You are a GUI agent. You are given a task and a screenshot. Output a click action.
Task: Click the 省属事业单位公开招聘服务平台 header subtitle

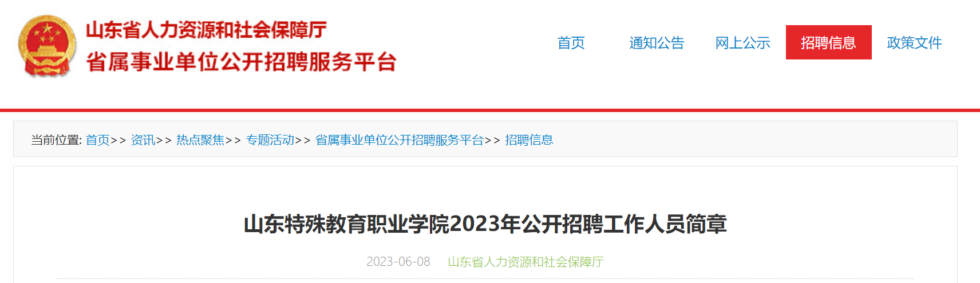coord(241,62)
